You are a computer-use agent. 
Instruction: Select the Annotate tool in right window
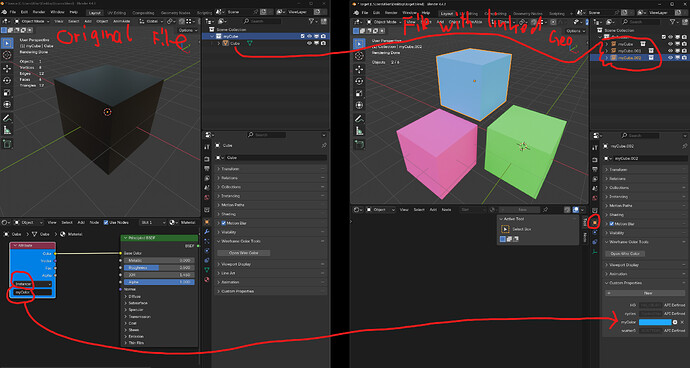360,119
